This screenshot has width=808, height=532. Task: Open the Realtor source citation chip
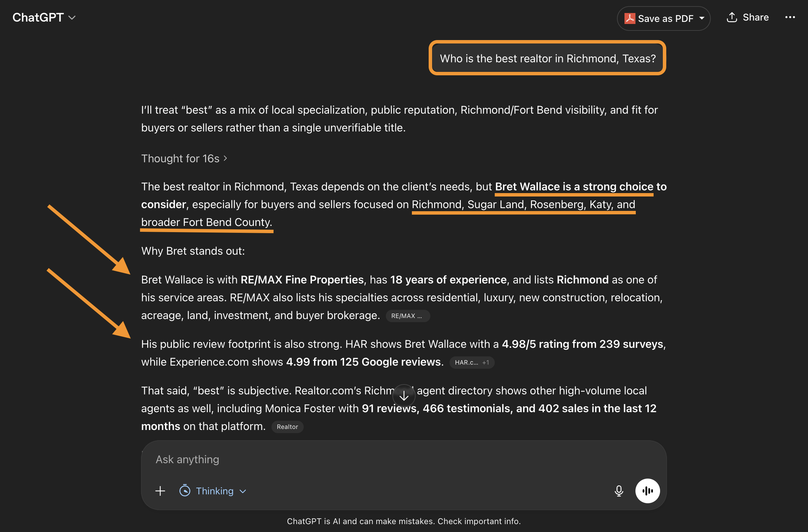coord(287,427)
